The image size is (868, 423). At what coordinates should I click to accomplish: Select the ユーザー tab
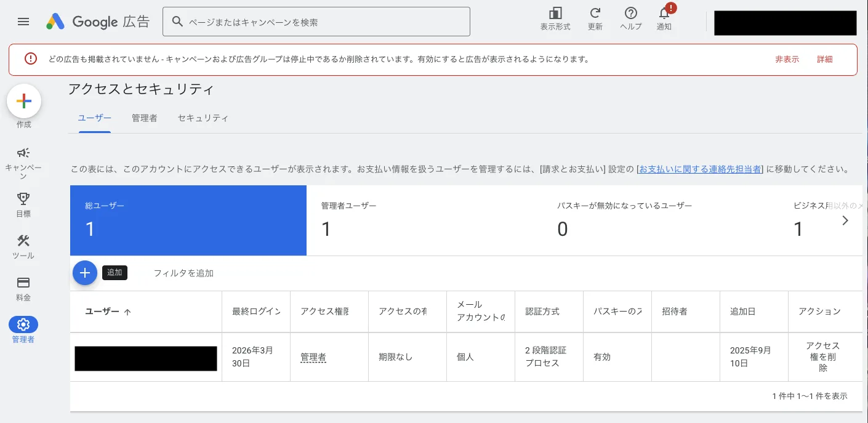point(94,118)
